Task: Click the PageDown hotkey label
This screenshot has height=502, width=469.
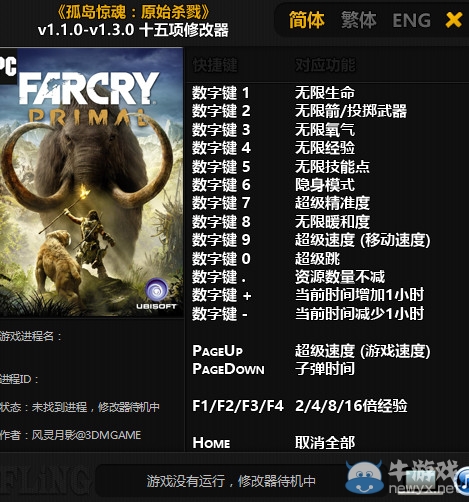Action: click(228, 369)
